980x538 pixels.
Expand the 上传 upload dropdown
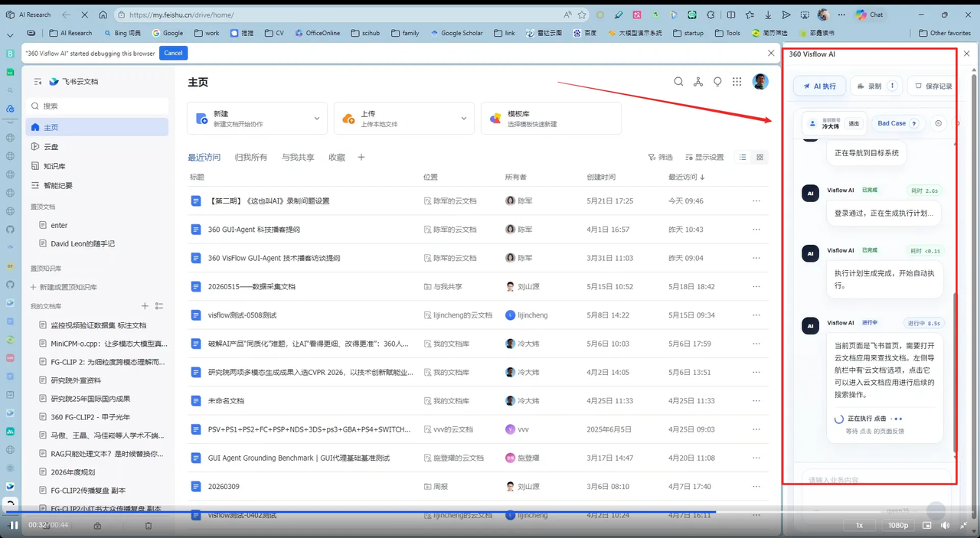(x=463, y=119)
